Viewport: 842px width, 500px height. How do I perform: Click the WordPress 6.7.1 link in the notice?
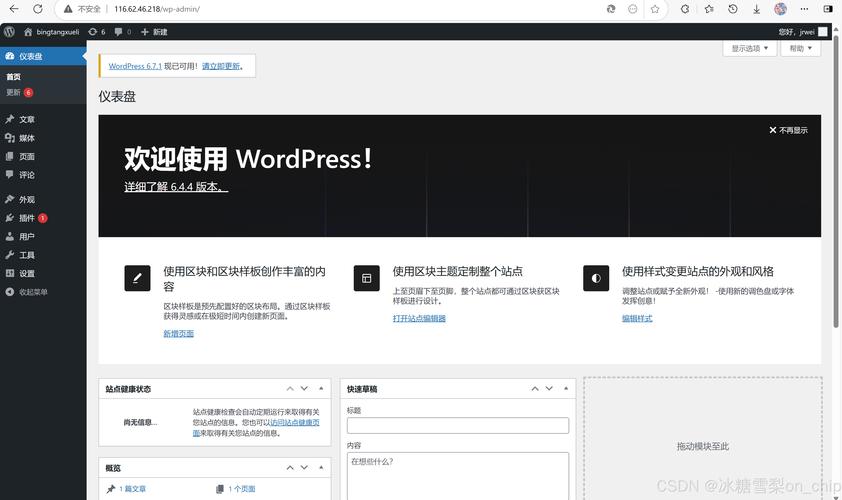click(x=135, y=66)
